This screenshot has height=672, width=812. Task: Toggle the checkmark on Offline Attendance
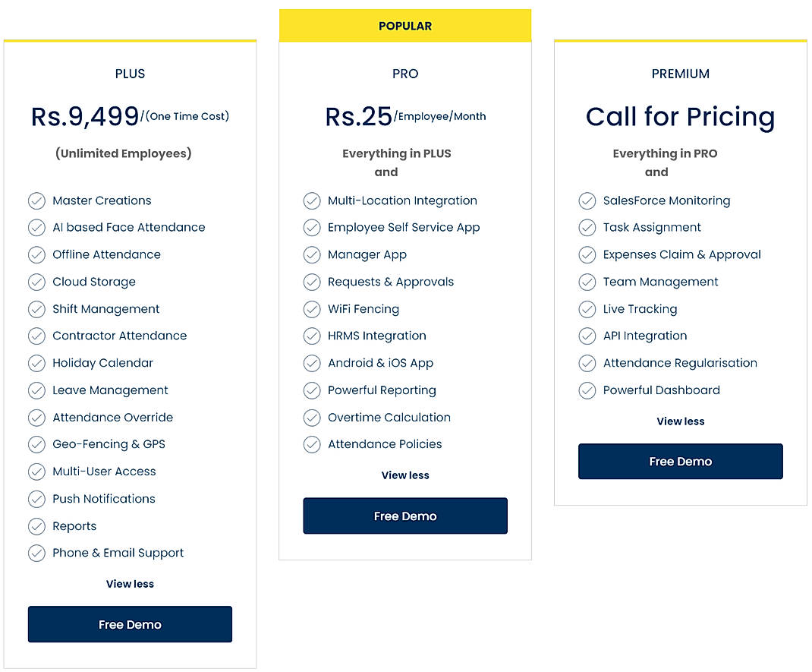pos(37,254)
